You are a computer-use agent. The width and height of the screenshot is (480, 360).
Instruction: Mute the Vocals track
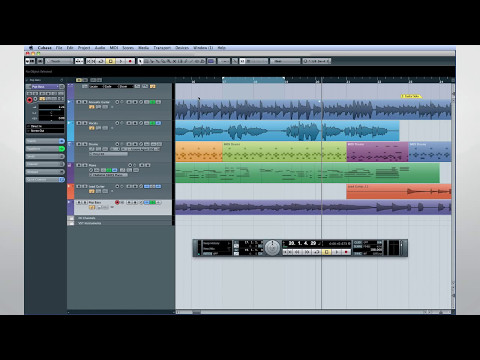(x=79, y=123)
